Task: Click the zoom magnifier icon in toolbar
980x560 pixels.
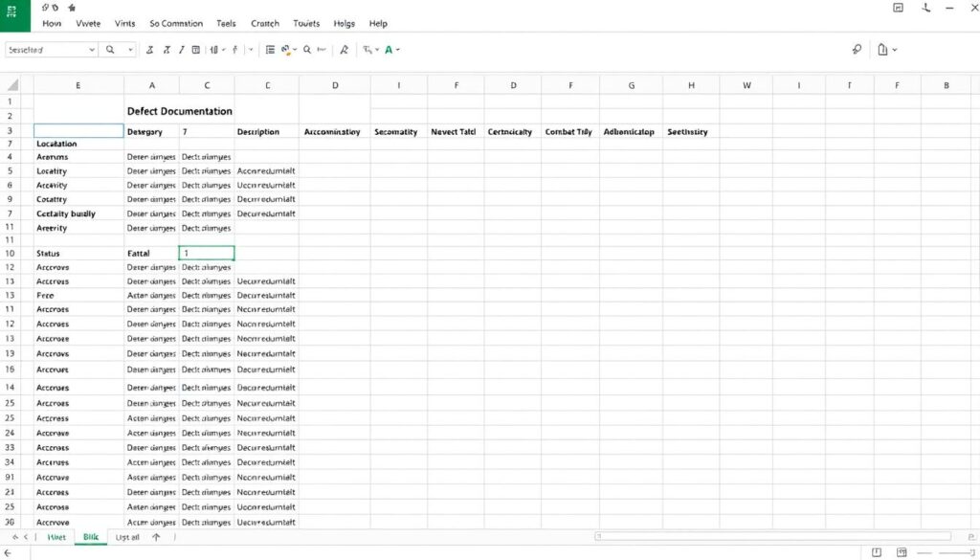Action: click(307, 50)
